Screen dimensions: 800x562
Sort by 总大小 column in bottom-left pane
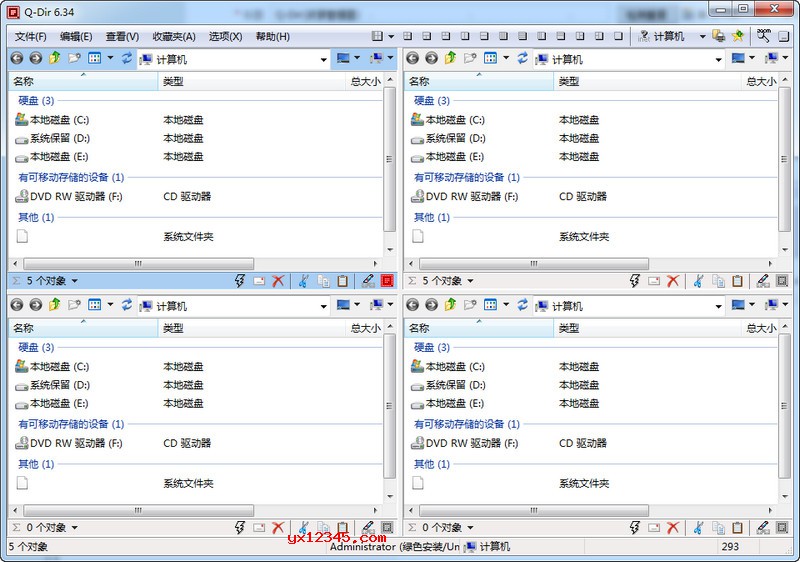pyautogui.click(x=364, y=328)
